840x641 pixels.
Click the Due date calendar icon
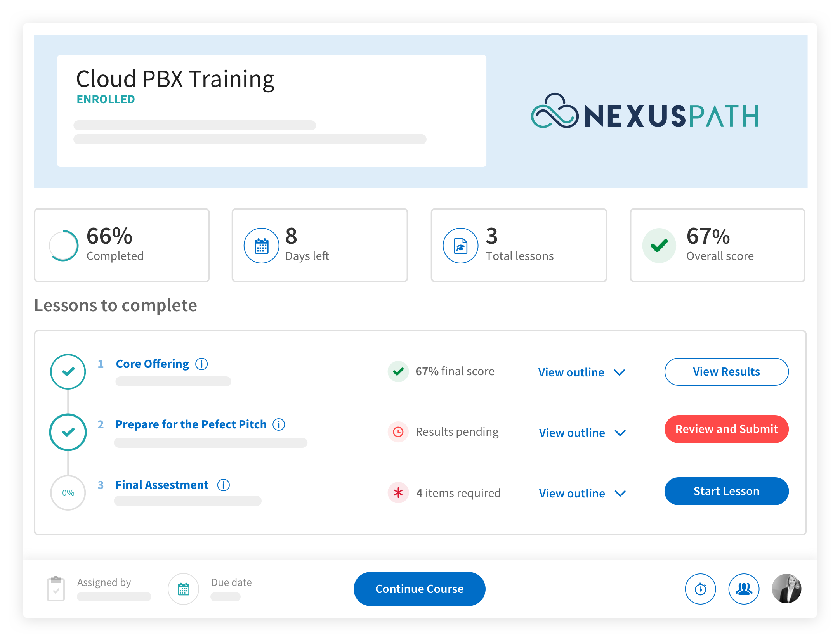pos(184,589)
